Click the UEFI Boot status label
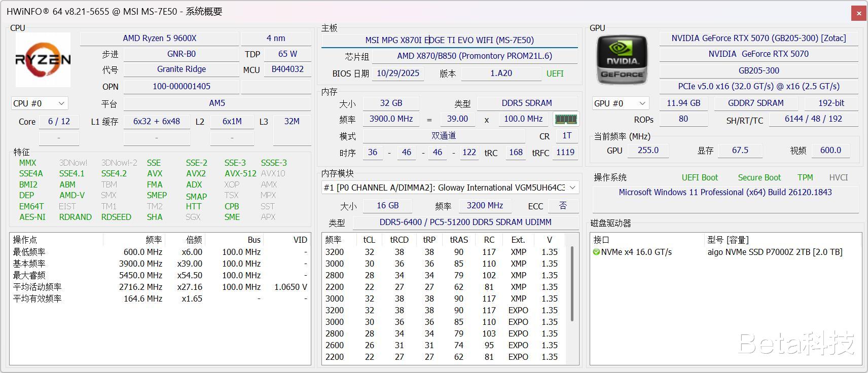Screen dimensions: 868x373 point(700,177)
